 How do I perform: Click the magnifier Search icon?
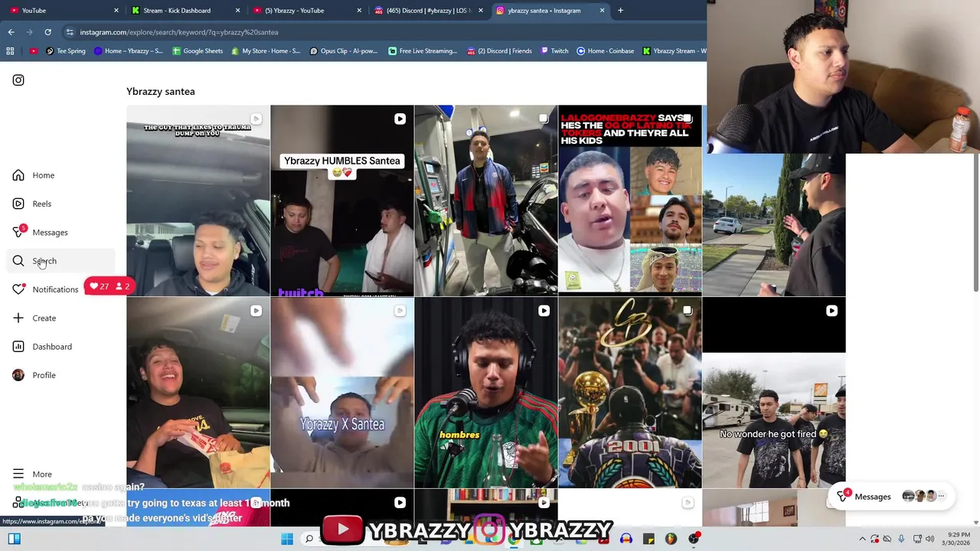coord(18,261)
